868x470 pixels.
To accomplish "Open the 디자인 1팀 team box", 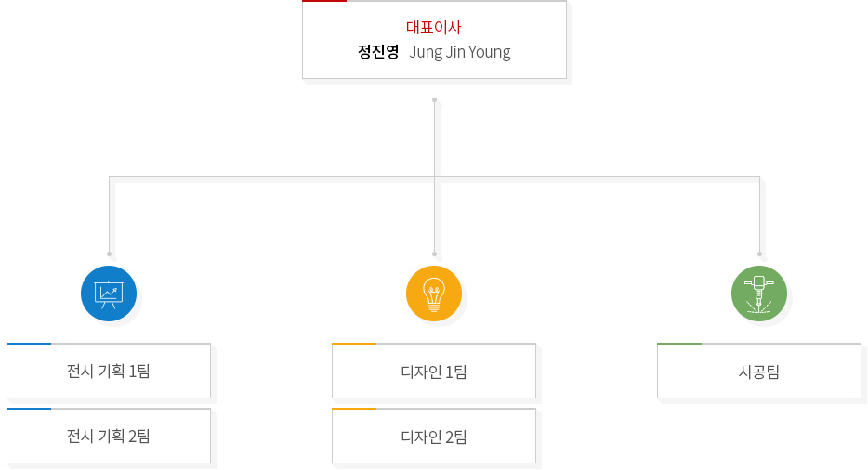I will (x=434, y=372).
